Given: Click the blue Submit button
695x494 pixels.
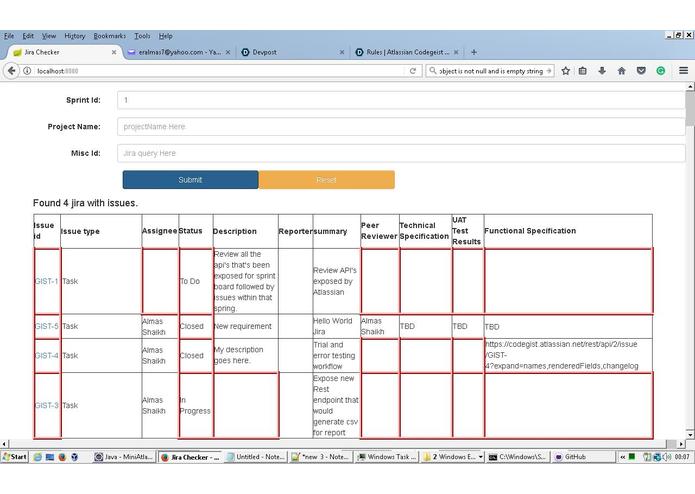Looking at the screenshot, I should [x=191, y=180].
